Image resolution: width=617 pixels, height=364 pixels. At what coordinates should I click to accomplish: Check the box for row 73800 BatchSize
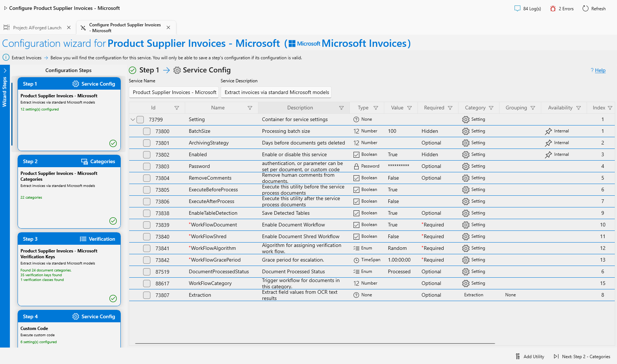147,131
